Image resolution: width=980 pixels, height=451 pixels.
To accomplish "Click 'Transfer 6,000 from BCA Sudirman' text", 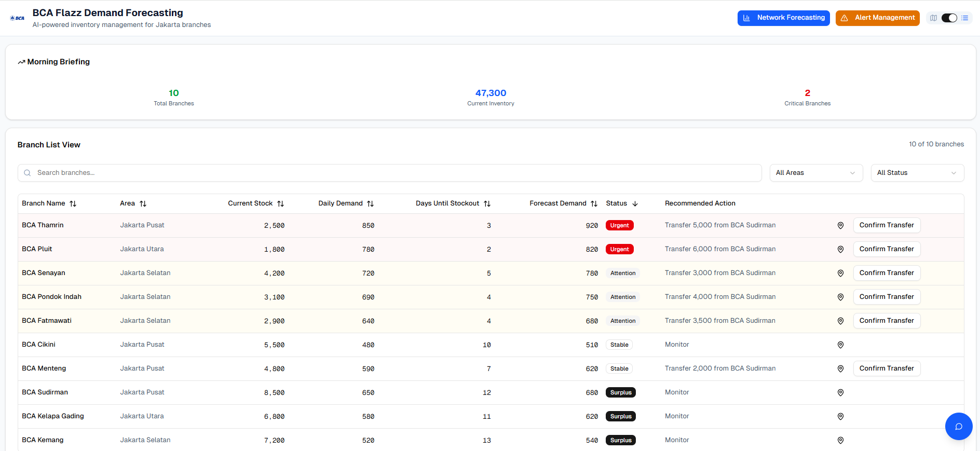I will [720, 249].
